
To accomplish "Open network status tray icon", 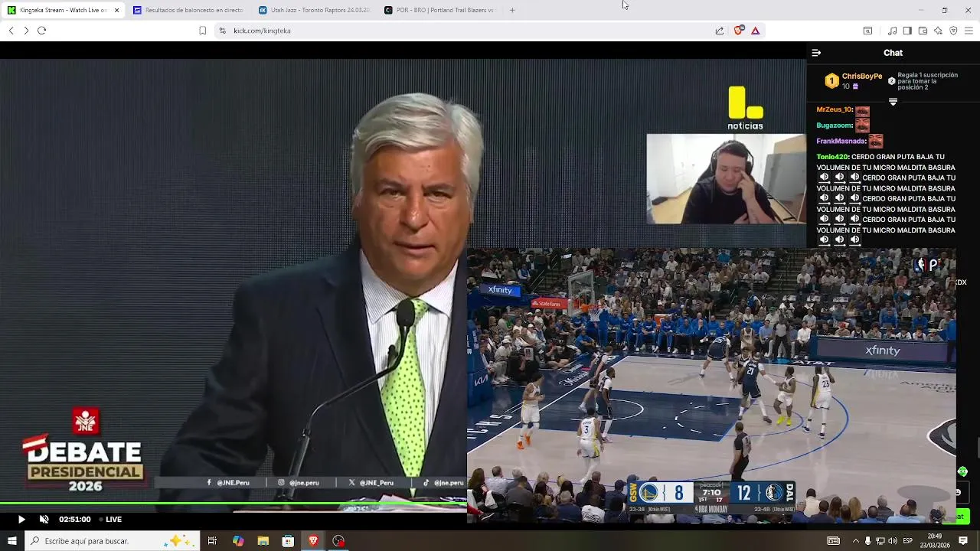I will click(880, 541).
